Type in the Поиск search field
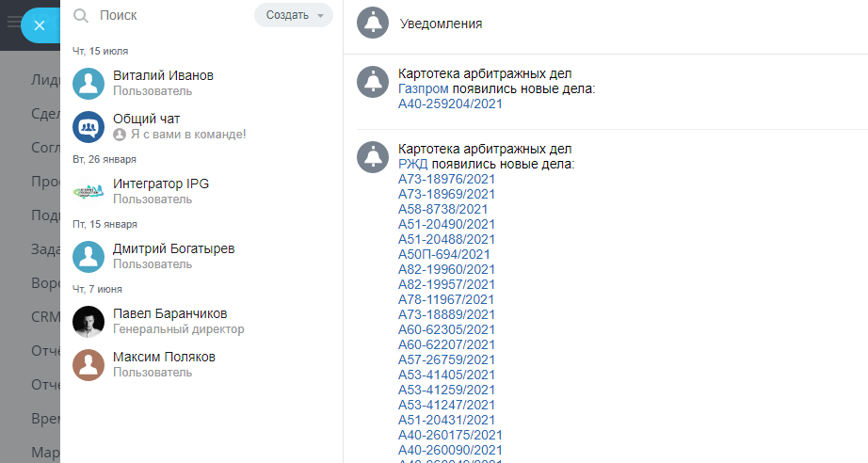Viewport: 868px width, 463px height. coord(169,15)
